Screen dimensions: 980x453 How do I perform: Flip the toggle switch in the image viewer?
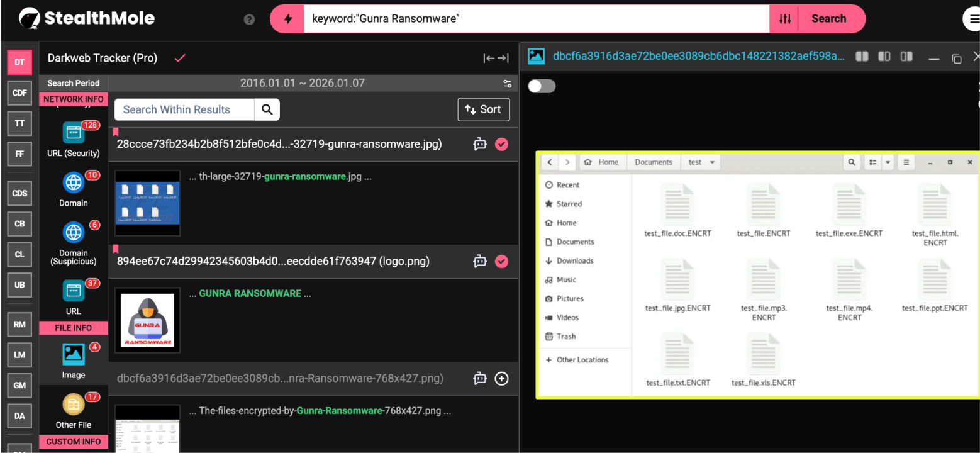coord(541,86)
